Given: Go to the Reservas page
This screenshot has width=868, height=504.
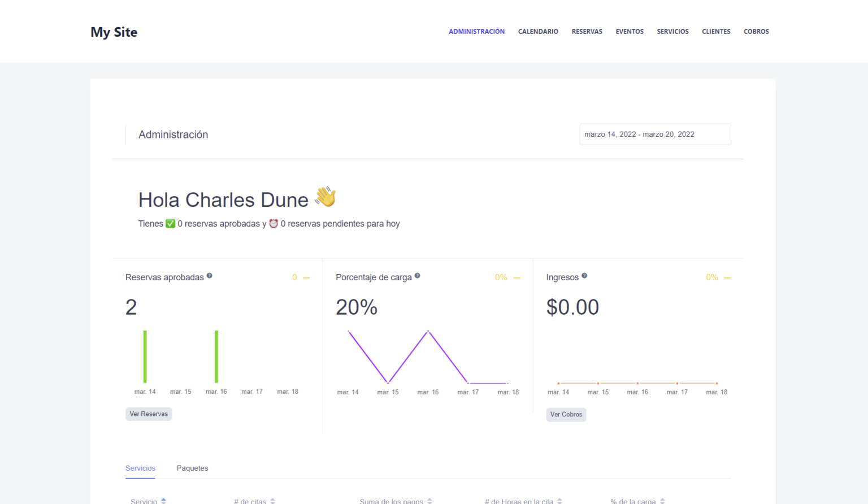Looking at the screenshot, I should pos(587,32).
